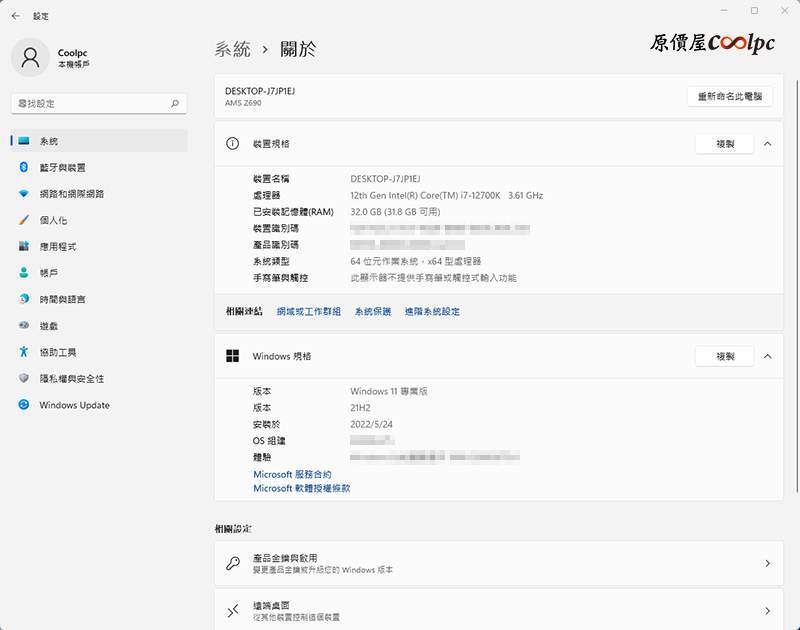800x630 pixels.
Task: Select device name value in 裝置名稱 row
Action: [385, 179]
